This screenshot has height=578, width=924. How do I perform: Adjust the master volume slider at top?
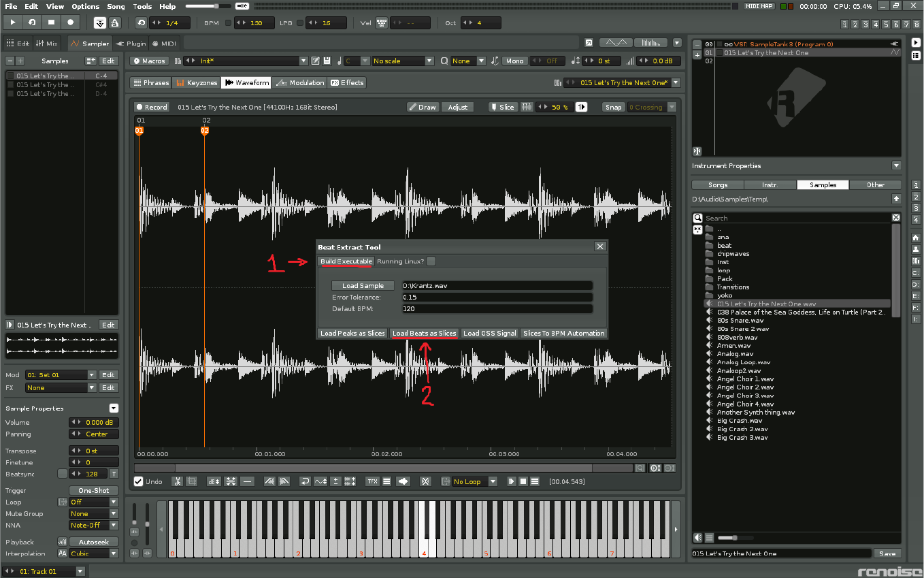pyautogui.click(x=216, y=6)
